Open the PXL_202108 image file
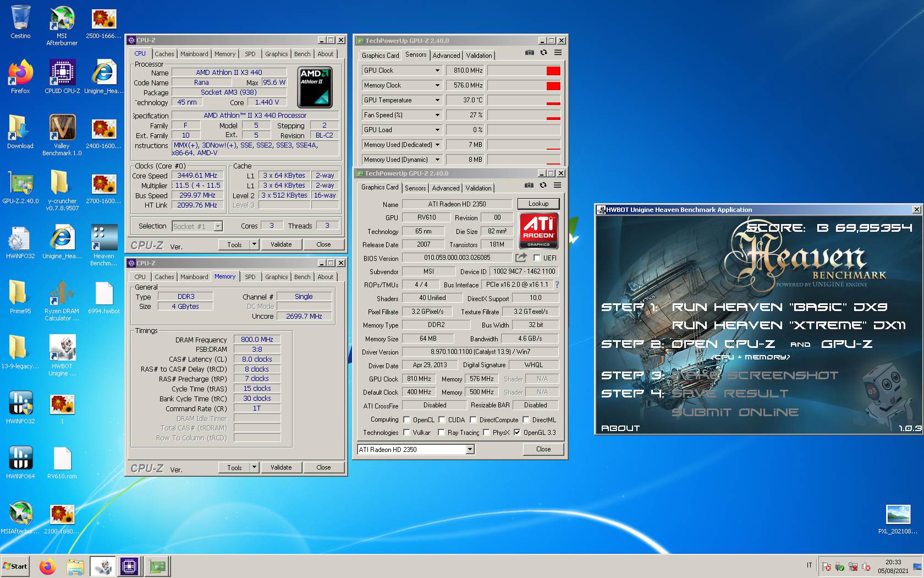The height and width of the screenshot is (578, 924). coord(898,519)
